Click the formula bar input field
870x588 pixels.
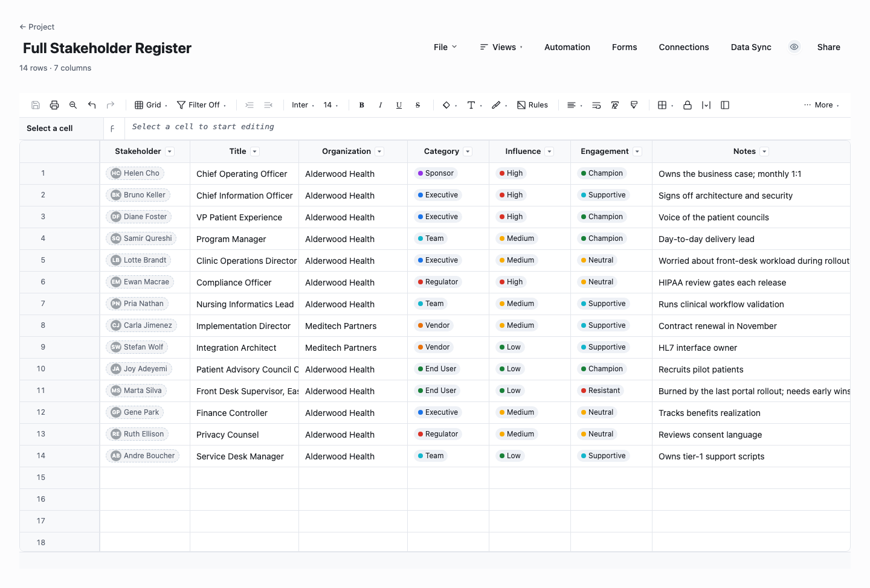pyautogui.click(x=487, y=127)
